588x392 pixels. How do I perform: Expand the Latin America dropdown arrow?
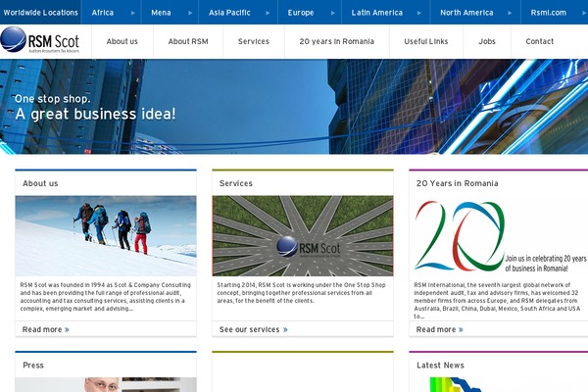click(419, 13)
